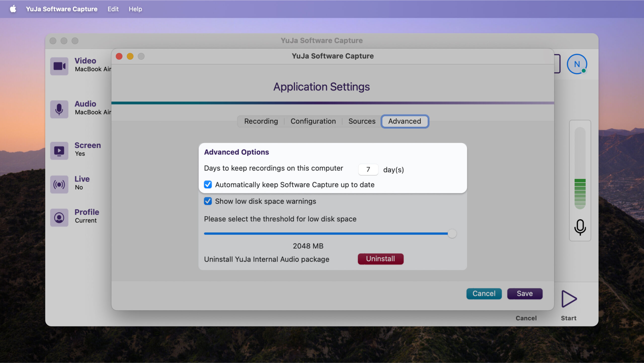Click the days to keep recordings field
The image size is (644, 363).
(x=368, y=170)
